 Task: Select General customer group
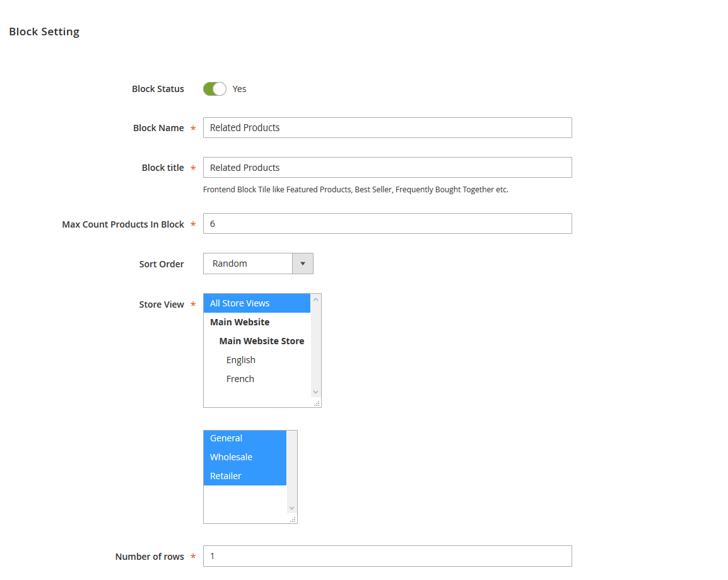point(245,438)
